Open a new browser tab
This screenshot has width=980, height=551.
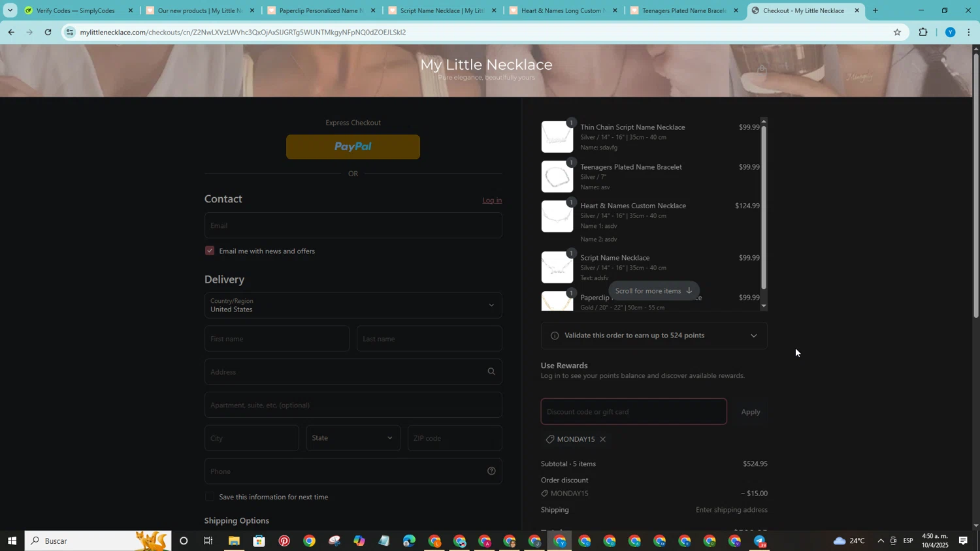(875, 10)
